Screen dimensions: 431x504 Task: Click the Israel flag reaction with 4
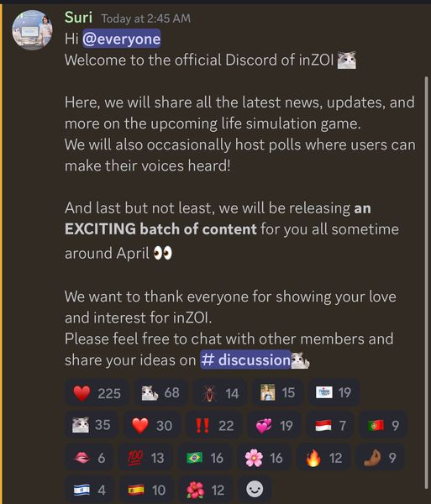(x=90, y=490)
